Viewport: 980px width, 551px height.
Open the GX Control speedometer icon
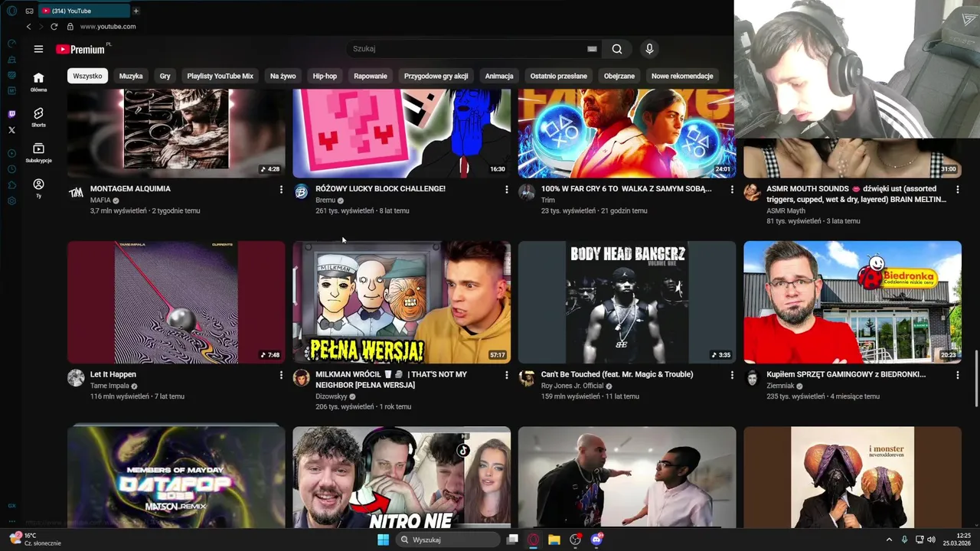[x=11, y=44]
